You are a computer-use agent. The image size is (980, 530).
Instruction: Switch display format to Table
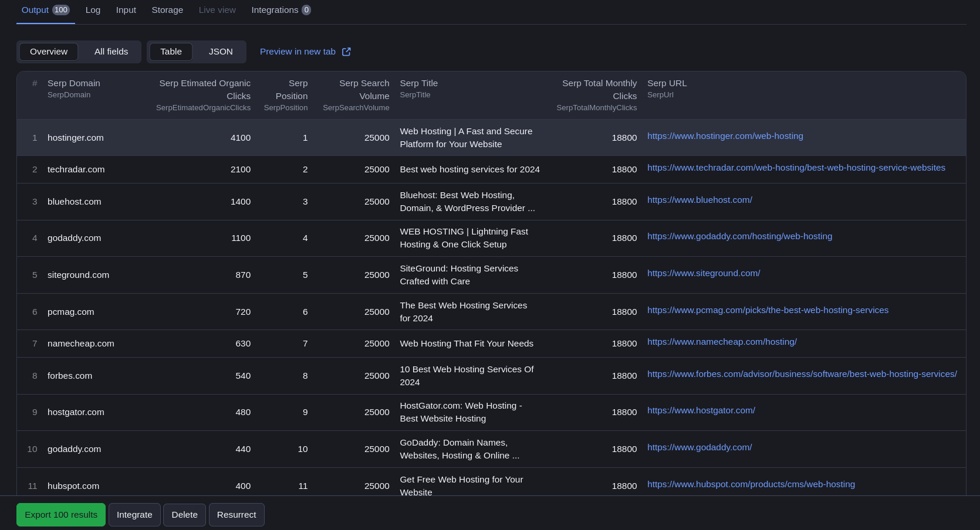click(x=171, y=52)
